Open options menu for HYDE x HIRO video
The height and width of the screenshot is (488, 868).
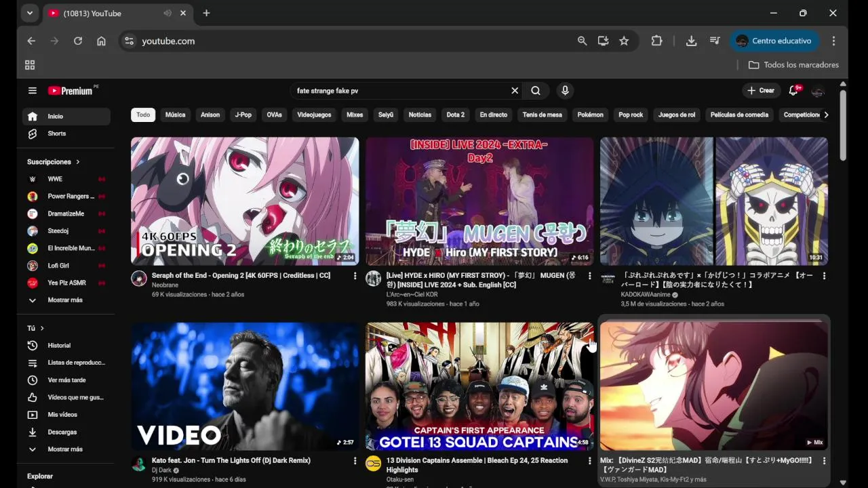click(589, 276)
